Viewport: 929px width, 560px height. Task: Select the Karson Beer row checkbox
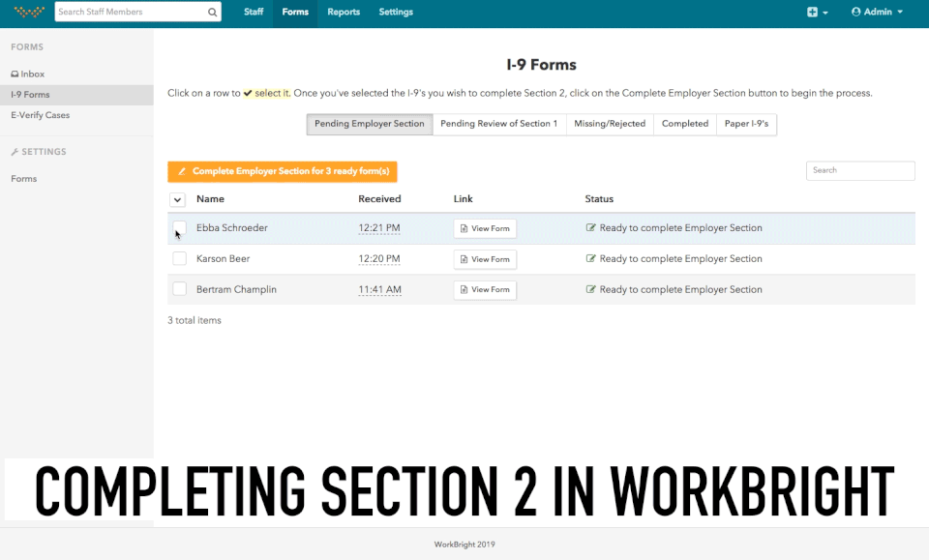pyautogui.click(x=179, y=258)
